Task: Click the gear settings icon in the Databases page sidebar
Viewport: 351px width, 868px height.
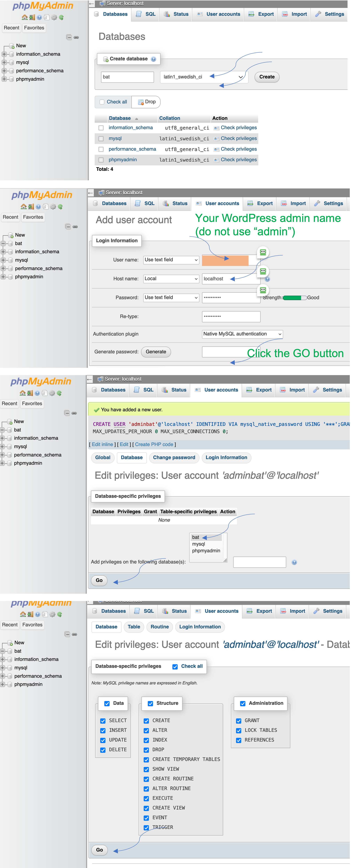Action: [x=54, y=18]
